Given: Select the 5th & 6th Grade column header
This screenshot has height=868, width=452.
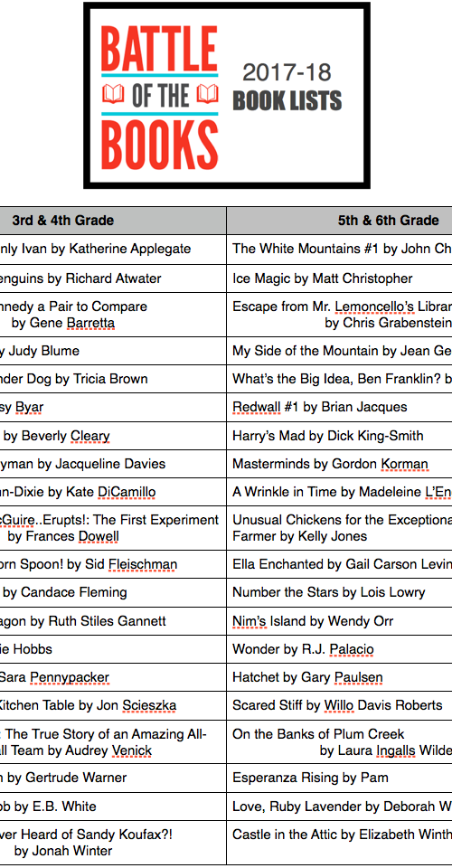Looking at the screenshot, I should (x=339, y=221).
